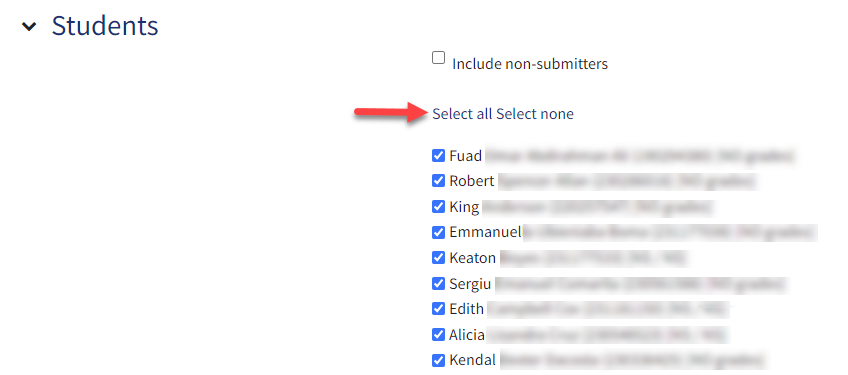Image resolution: width=848 pixels, height=375 pixels.
Task: Uncheck the checkbox for Sergiu
Action: [x=439, y=284]
